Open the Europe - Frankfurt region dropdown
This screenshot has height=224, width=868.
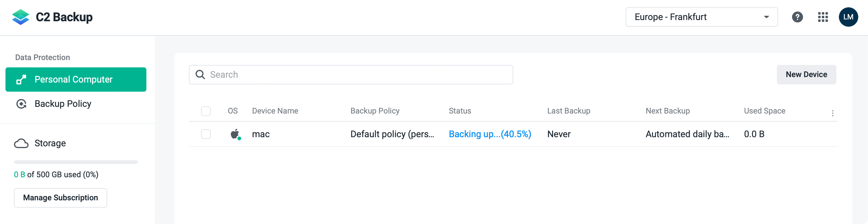(x=702, y=17)
